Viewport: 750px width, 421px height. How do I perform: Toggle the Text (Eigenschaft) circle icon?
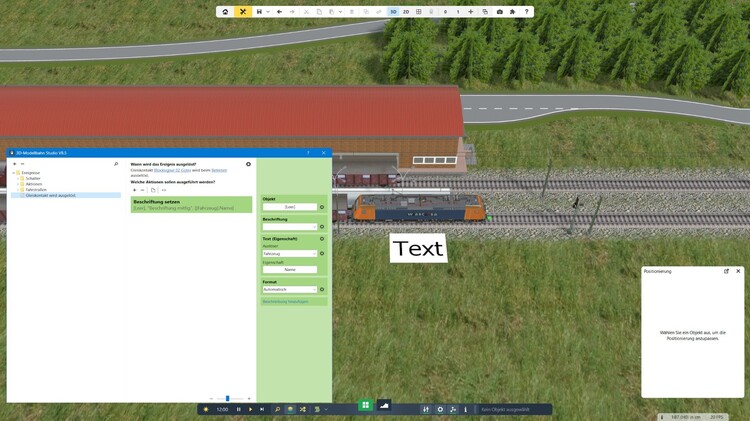(322, 238)
